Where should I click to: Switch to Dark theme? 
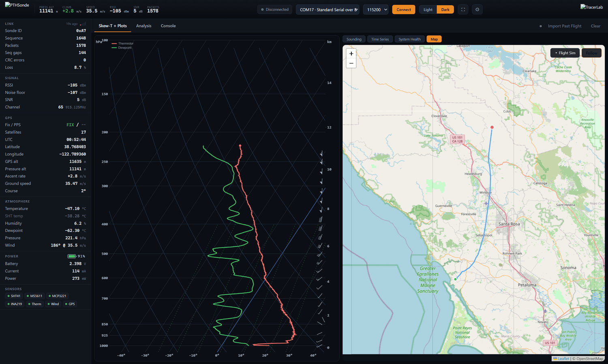[445, 9]
